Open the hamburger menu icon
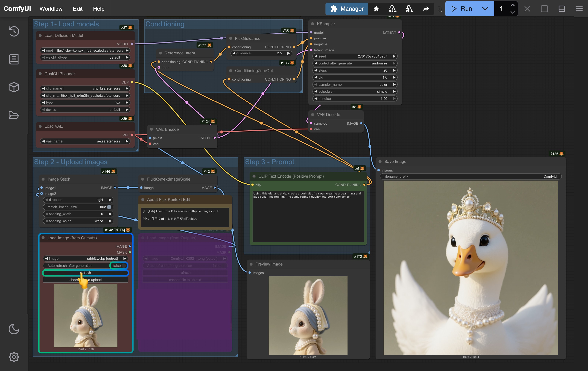 [579, 9]
